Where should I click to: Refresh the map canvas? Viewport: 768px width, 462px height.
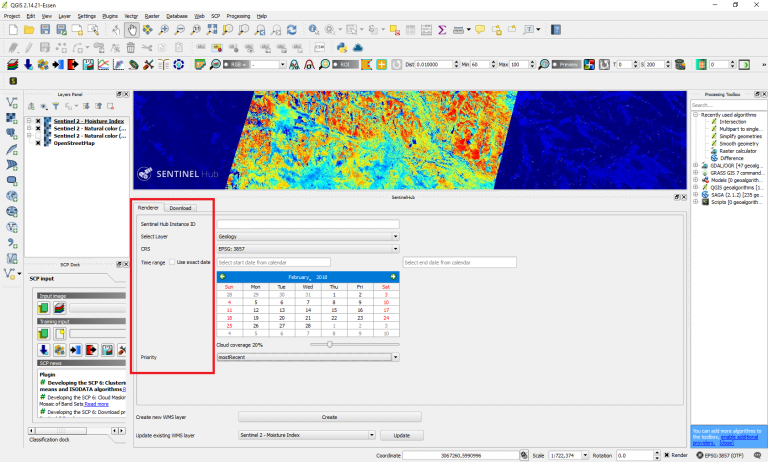292,30
